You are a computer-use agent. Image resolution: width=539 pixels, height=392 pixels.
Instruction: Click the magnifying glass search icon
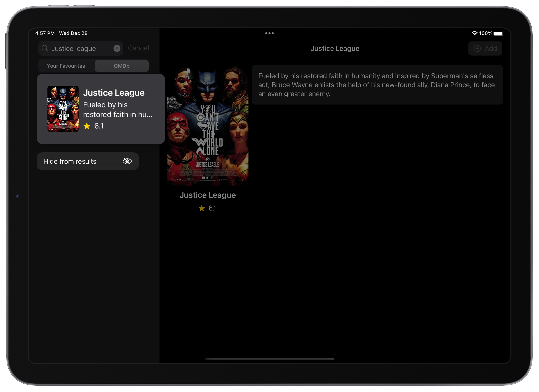pyautogui.click(x=45, y=49)
